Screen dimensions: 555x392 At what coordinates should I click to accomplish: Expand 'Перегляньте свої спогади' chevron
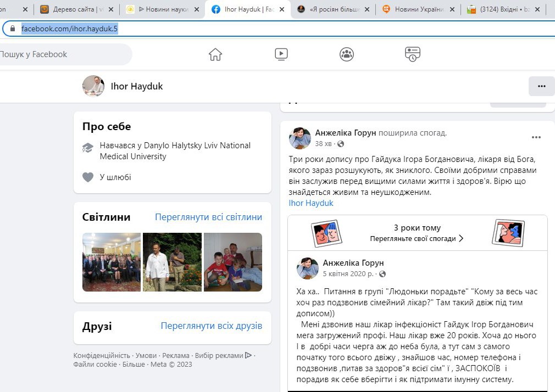461,238
